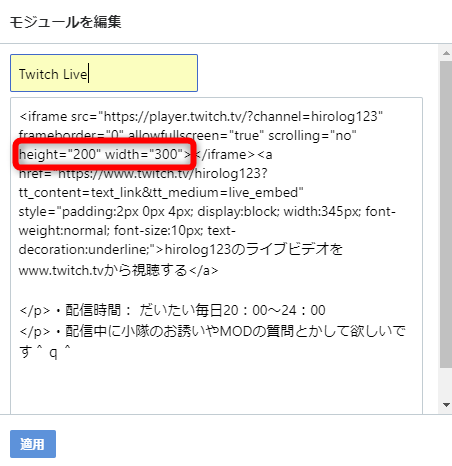The image size is (452, 466).
Task: Click the frameborder allowfullscreen scrolling line
Action: 188,136
